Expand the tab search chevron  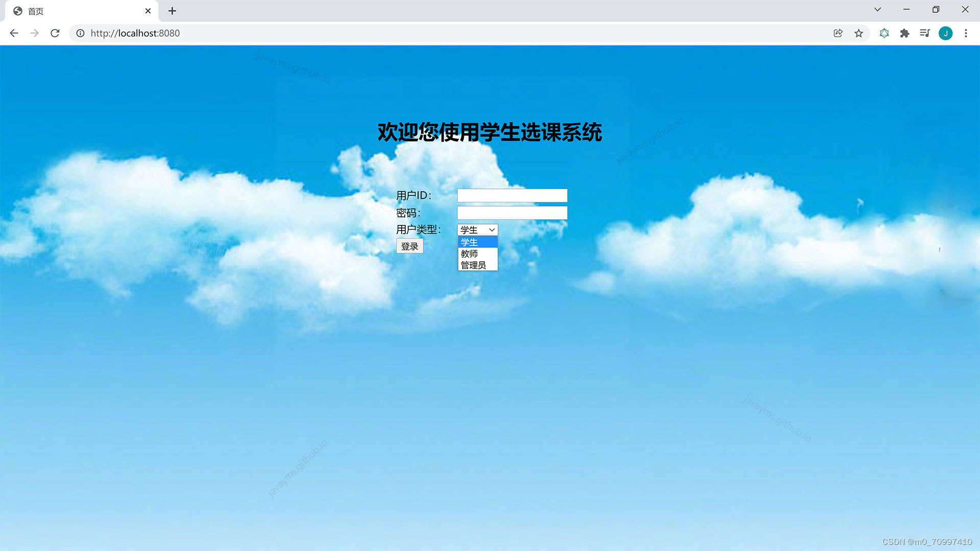pos(877,10)
